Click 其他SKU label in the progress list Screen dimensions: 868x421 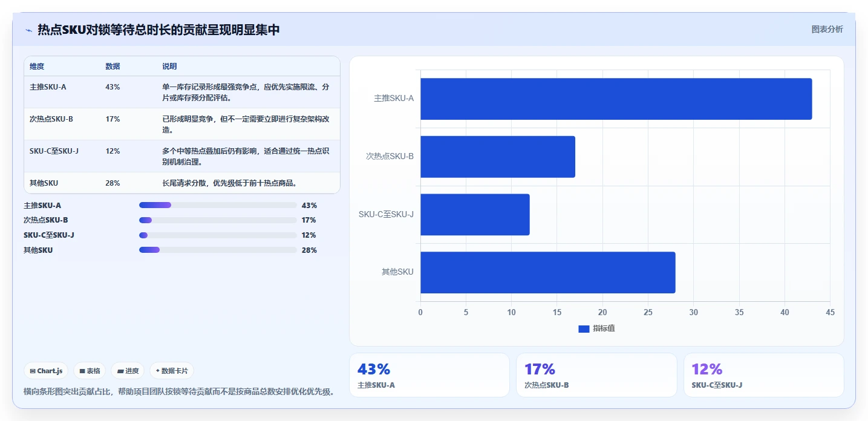click(x=38, y=250)
